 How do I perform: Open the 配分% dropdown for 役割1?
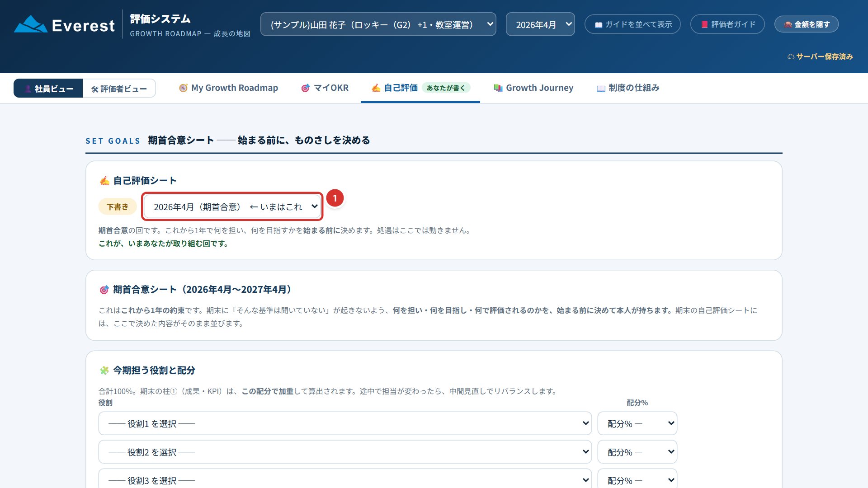tap(637, 423)
